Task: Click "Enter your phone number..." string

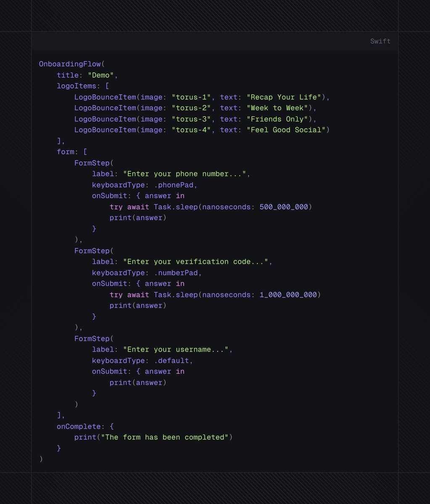Action: (185, 174)
